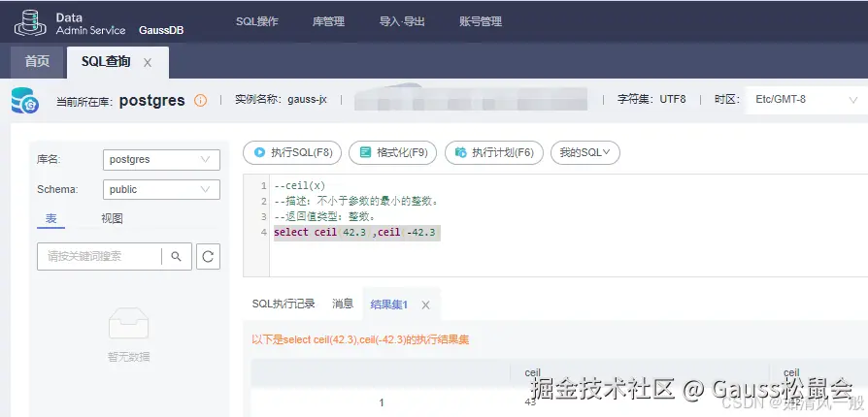Open the 消息 tab
The width and height of the screenshot is (868, 417).
(343, 304)
